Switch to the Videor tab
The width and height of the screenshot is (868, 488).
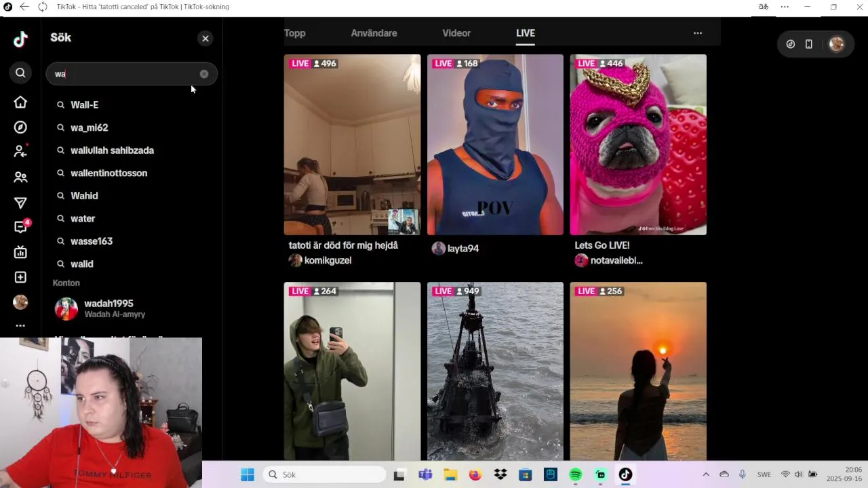tap(456, 33)
